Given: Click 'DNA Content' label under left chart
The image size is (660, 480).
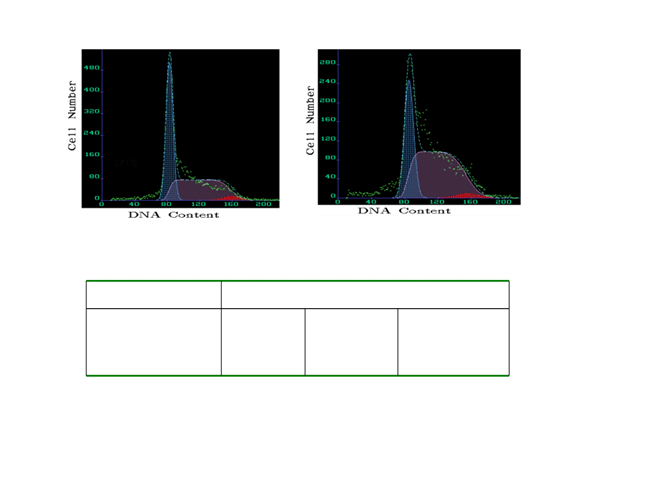Looking at the screenshot, I should (172, 215).
